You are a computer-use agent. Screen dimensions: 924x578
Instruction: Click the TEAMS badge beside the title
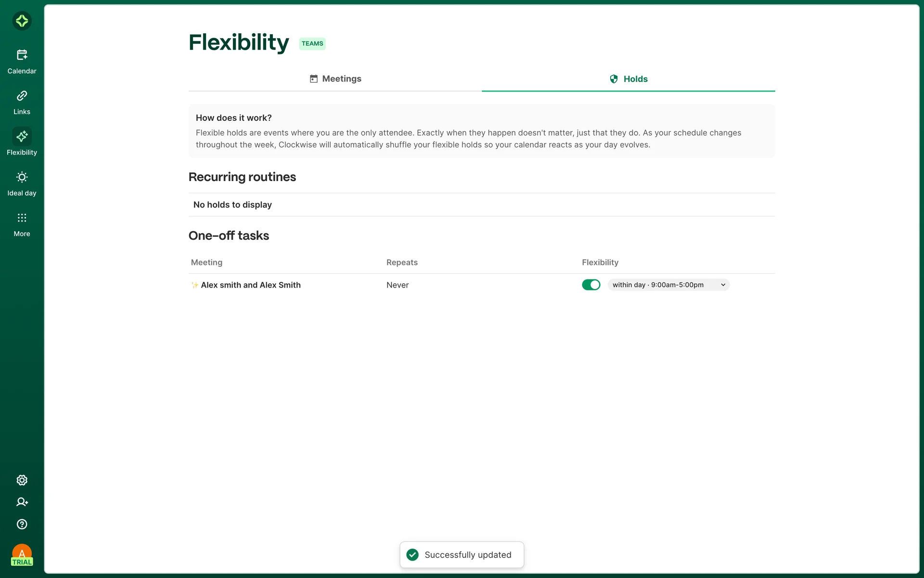click(312, 43)
